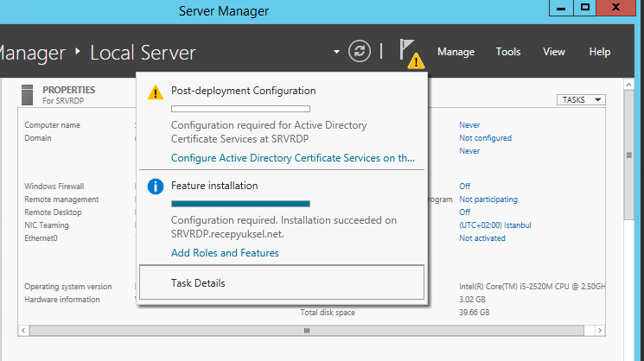Click the '(UTC+02:00) Istanbul' time zone link
644x361 pixels.
click(495, 225)
